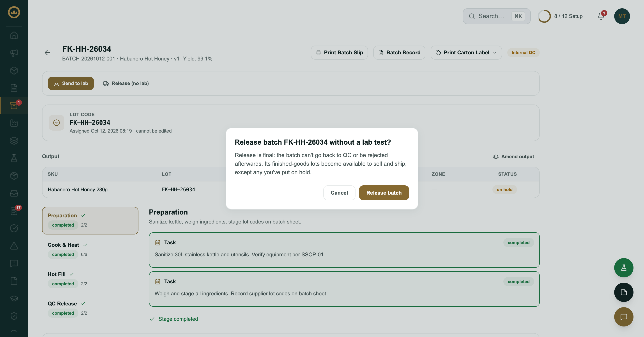Open the graduation cap icon in sidebar

[14, 298]
